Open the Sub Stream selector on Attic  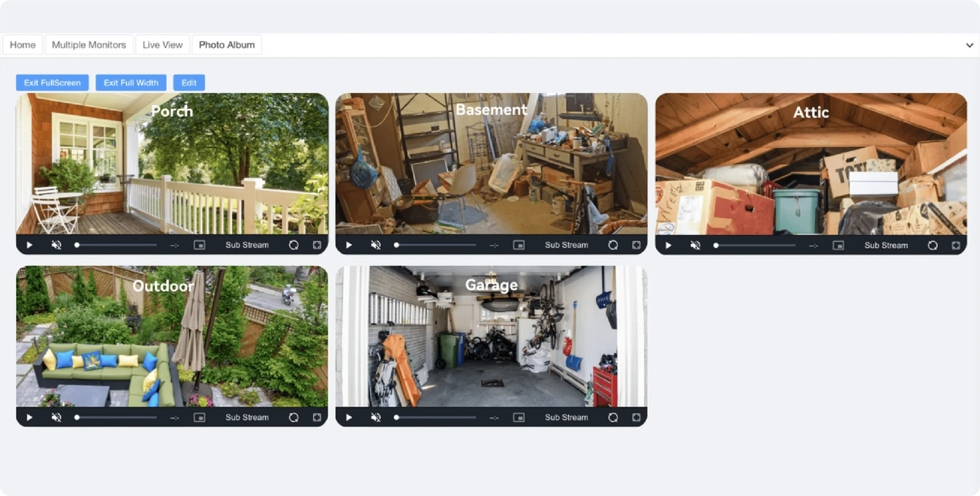[886, 245]
